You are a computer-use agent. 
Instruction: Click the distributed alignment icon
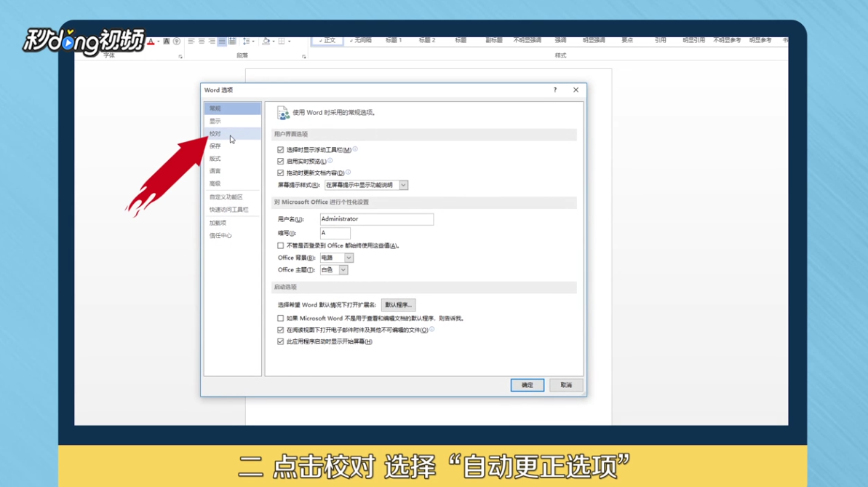[x=233, y=41]
